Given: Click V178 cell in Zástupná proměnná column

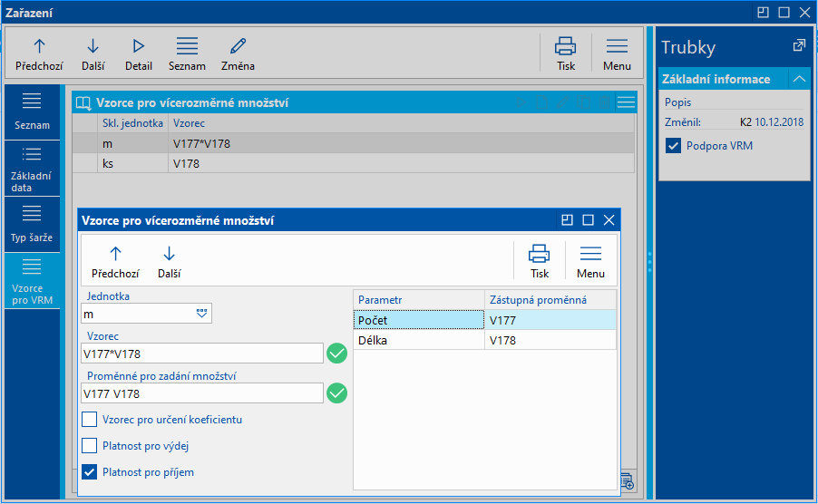Looking at the screenshot, I should click(550, 340).
